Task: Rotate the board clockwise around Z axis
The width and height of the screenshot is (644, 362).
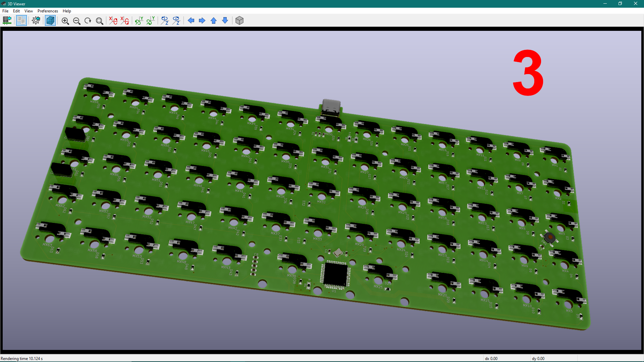Action: point(165,20)
